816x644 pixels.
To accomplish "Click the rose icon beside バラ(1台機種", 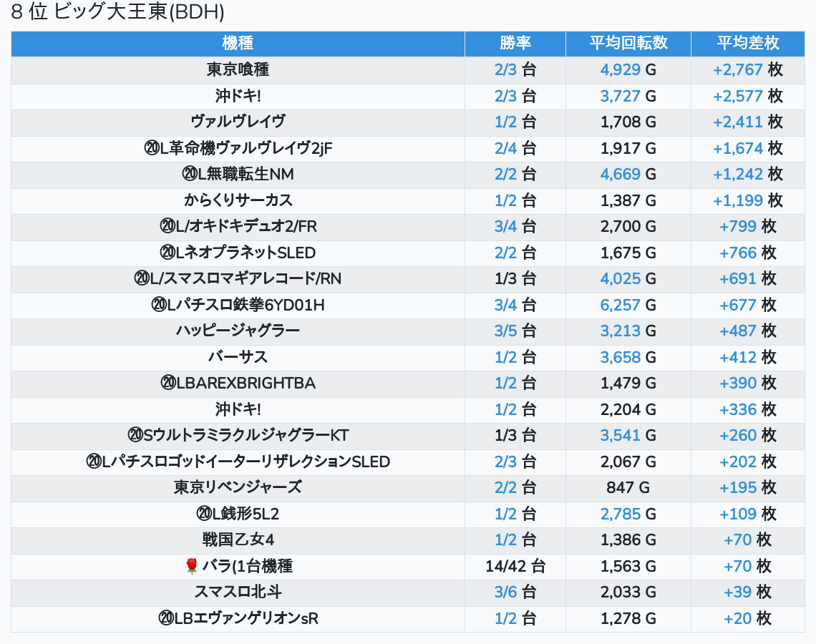I will (191, 567).
